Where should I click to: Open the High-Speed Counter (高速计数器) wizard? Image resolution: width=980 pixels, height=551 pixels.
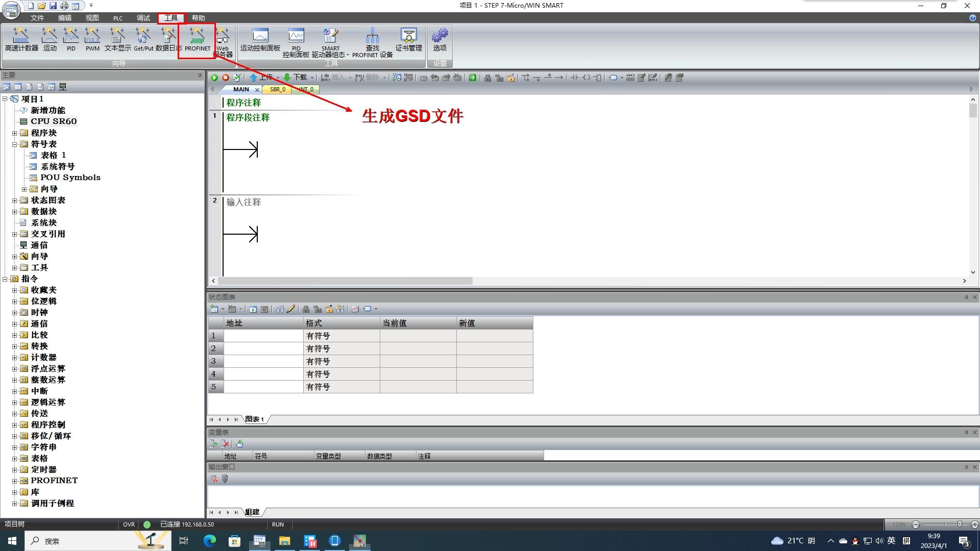(21, 39)
